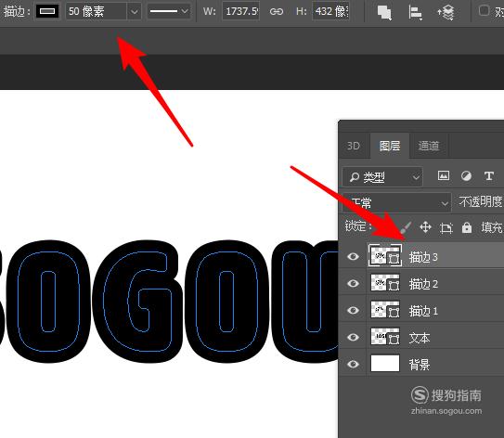Hide the 文本 layer

tap(354, 337)
